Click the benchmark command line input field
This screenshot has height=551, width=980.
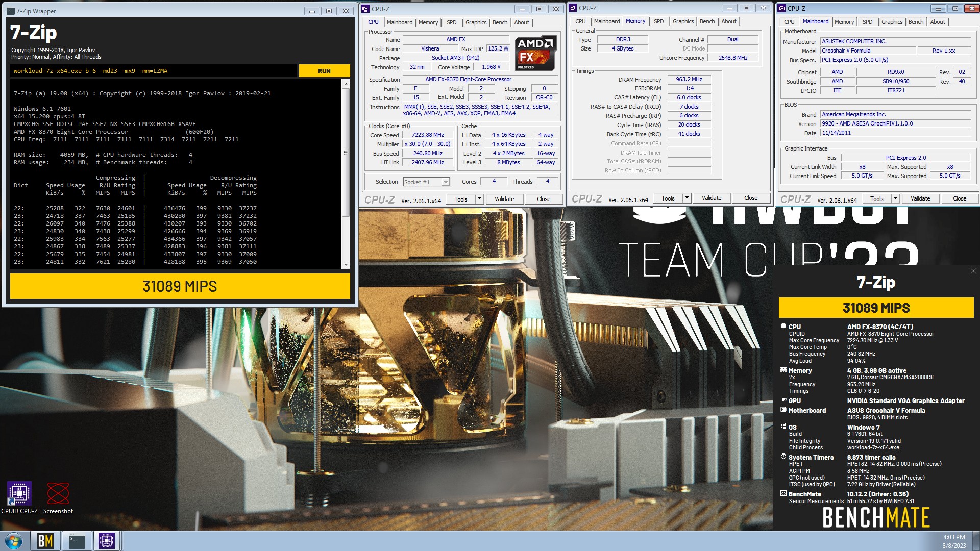153,71
